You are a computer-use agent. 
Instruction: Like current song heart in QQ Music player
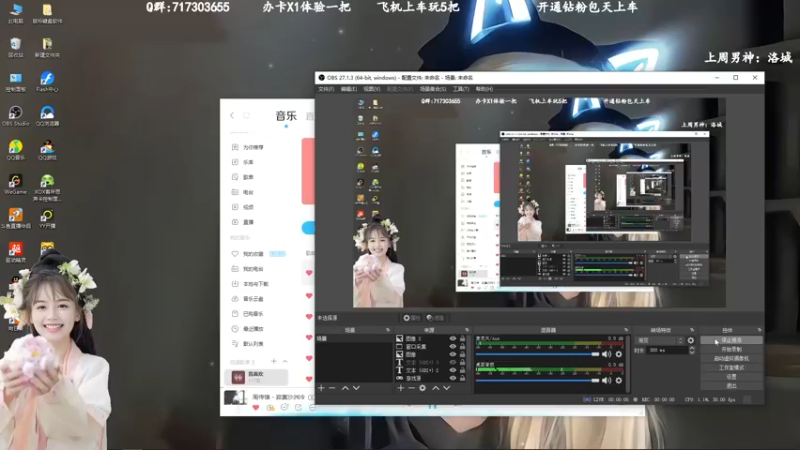(256, 407)
